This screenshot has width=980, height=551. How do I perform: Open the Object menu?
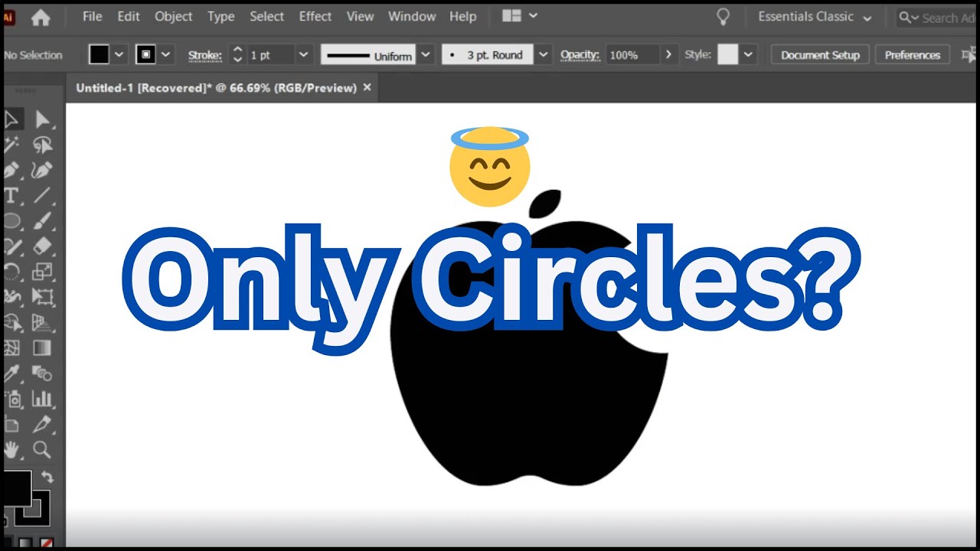click(174, 16)
